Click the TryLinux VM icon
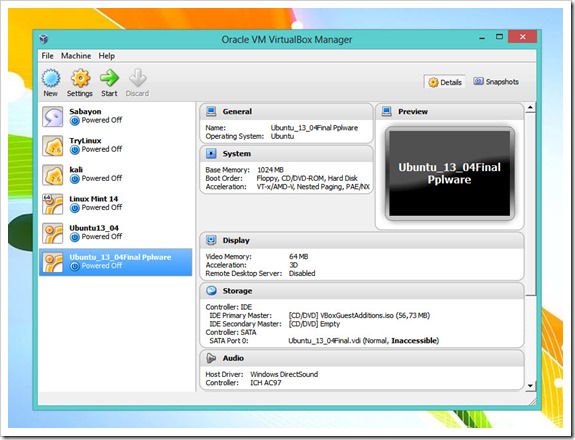Viewport: 575px width, 440px height. (52, 146)
